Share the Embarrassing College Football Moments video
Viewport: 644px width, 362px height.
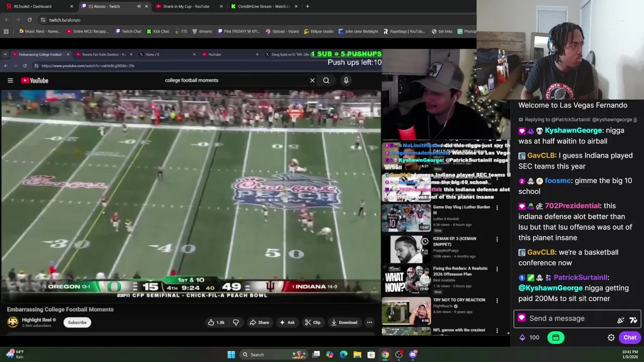point(259,322)
